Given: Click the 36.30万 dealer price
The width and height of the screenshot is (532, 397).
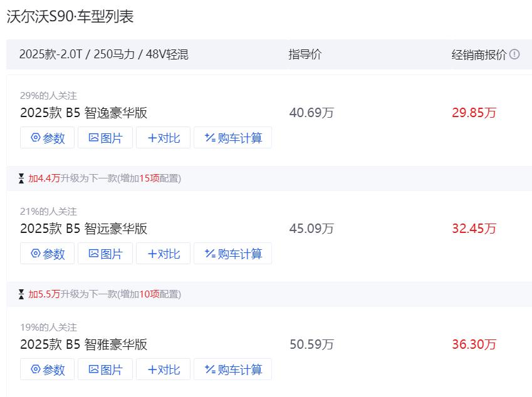Looking at the screenshot, I should 474,344.
